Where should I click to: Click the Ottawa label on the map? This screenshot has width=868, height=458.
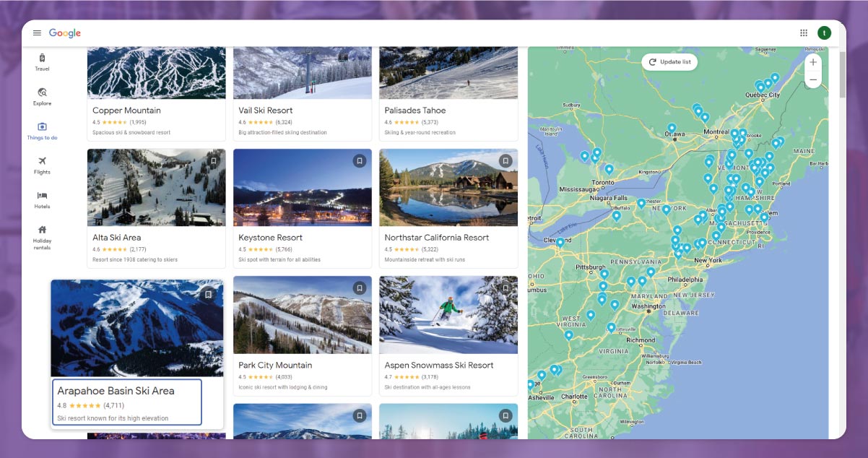675,135
